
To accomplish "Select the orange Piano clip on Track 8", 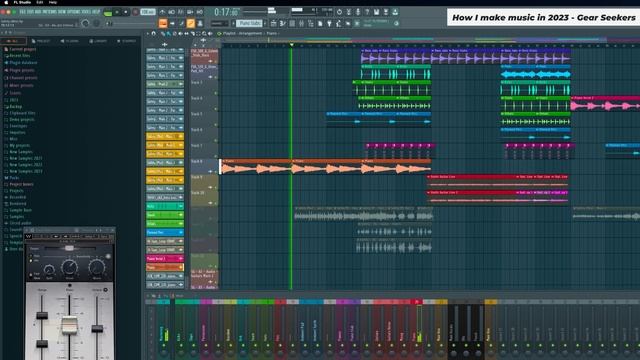I will (x=257, y=167).
